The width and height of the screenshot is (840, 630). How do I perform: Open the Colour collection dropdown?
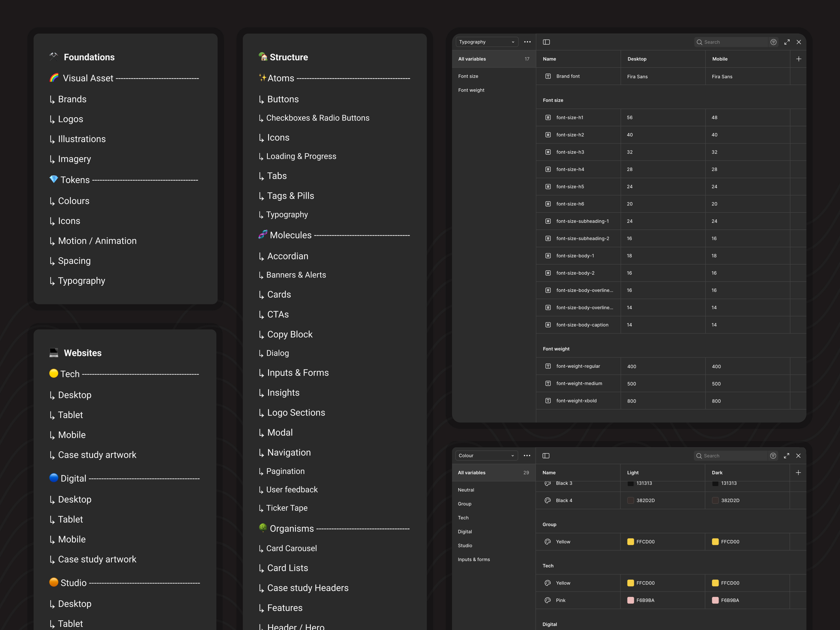[x=486, y=456]
